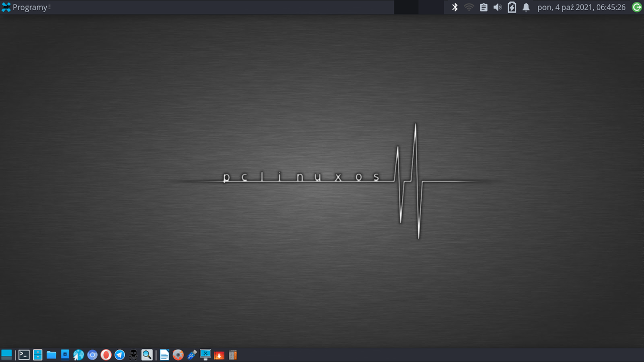
Task: Open the disc burning application
Action: (178, 355)
